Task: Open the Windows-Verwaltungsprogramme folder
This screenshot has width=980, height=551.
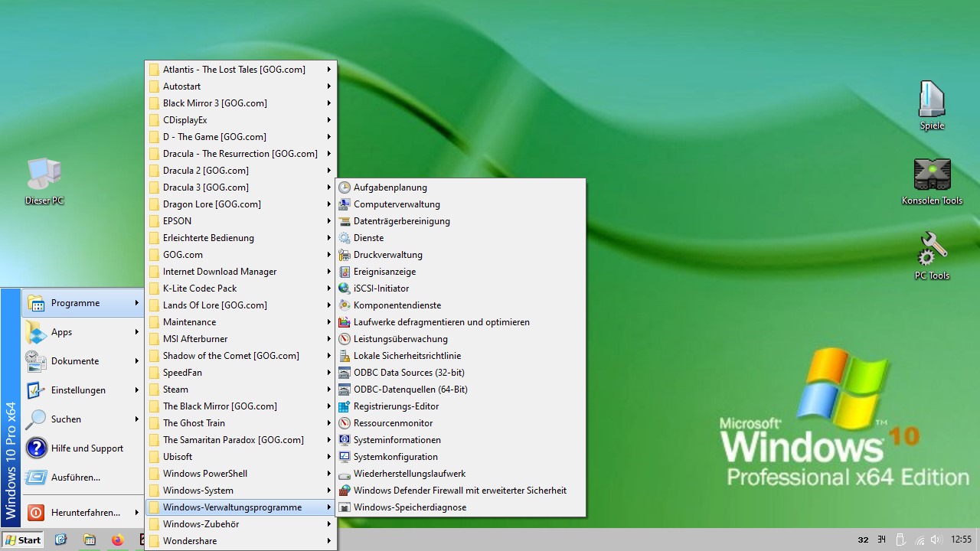Action: tap(240, 507)
